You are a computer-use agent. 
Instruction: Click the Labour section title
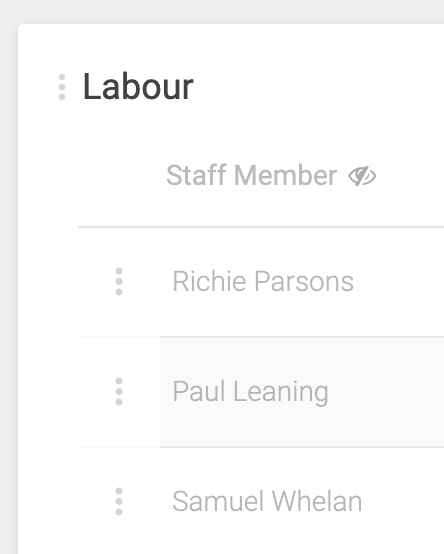[x=138, y=87]
